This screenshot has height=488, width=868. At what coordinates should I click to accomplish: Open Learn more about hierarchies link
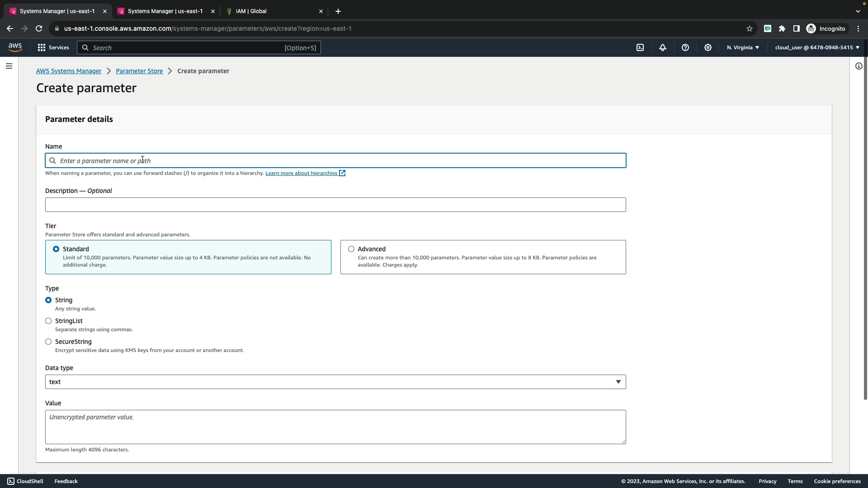[302, 173]
